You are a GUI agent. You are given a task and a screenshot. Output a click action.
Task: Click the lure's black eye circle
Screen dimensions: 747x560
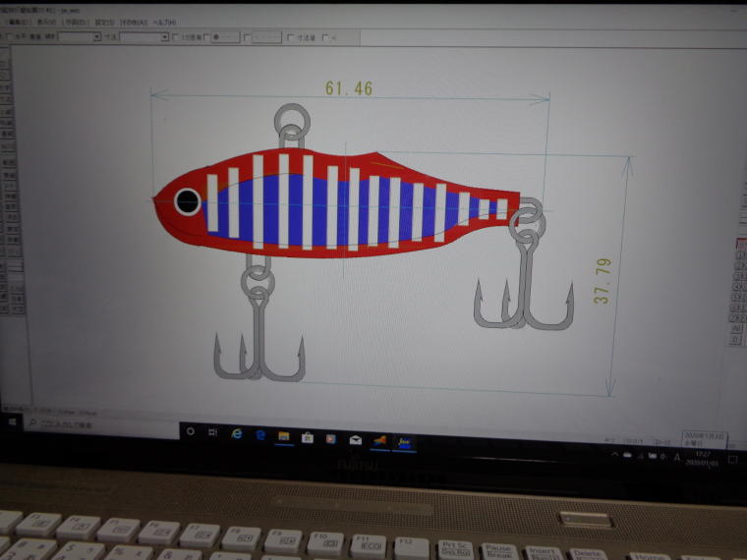coord(187,201)
